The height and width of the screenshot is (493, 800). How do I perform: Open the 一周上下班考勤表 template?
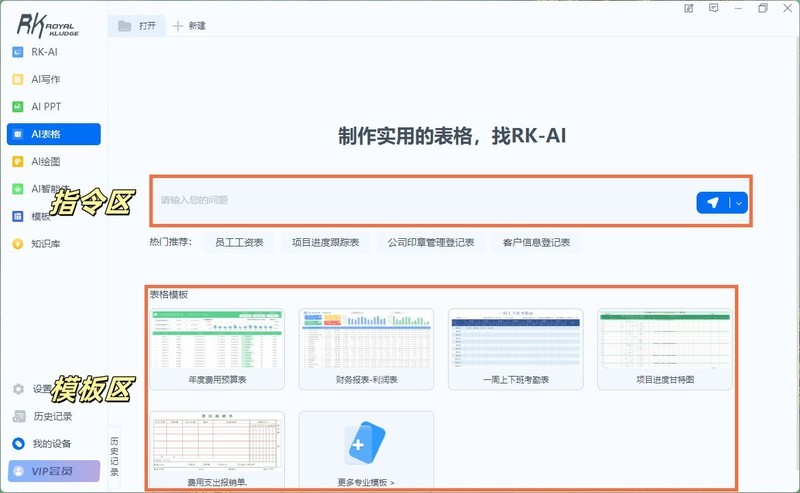pyautogui.click(x=516, y=349)
